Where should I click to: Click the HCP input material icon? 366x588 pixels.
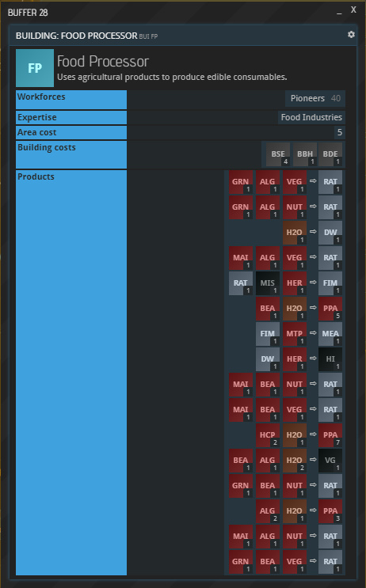pyautogui.click(x=268, y=435)
